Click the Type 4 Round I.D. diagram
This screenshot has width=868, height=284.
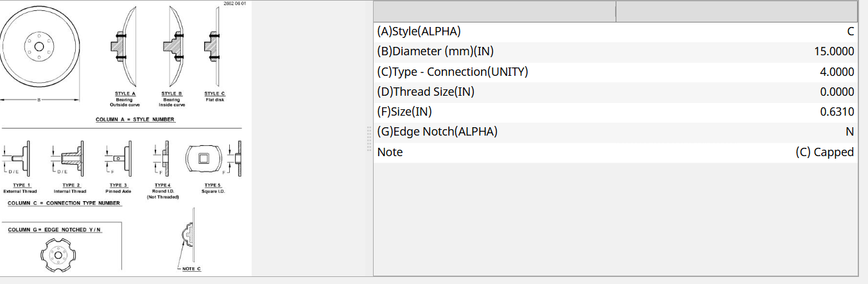pyautogui.click(x=162, y=157)
